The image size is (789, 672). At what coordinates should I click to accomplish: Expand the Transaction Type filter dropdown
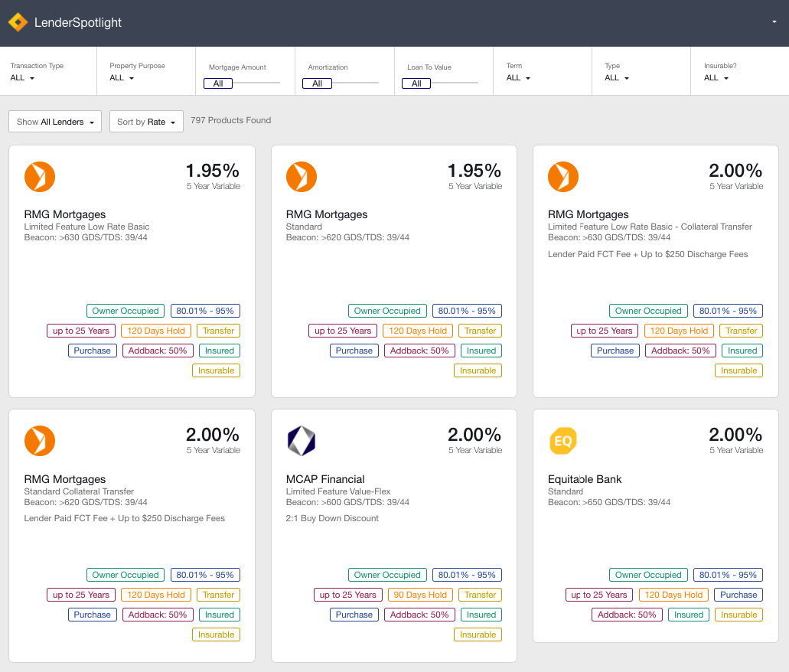23,78
